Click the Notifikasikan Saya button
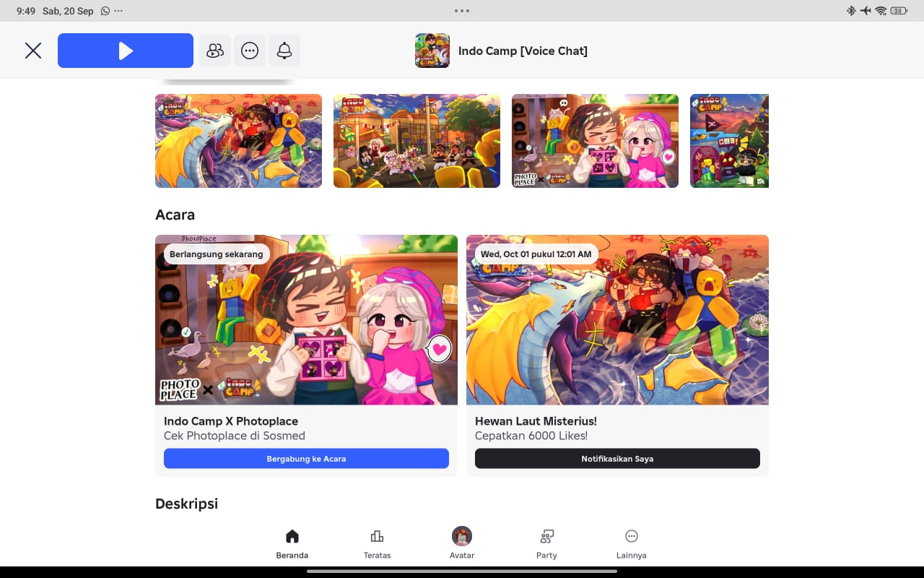 click(x=617, y=459)
